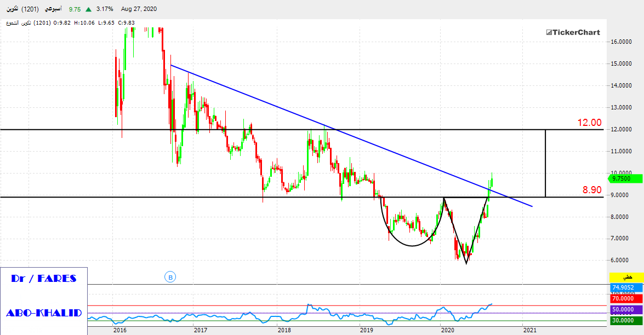The width and height of the screenshot is (644, 335).
Task: Click the 2017 time axis label
Action: (201, 330)
